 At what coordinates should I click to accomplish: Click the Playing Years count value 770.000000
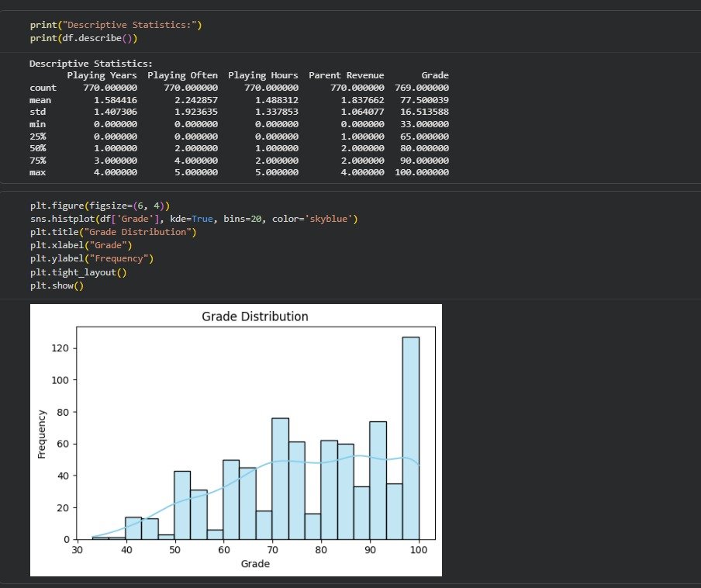(110, 88)
